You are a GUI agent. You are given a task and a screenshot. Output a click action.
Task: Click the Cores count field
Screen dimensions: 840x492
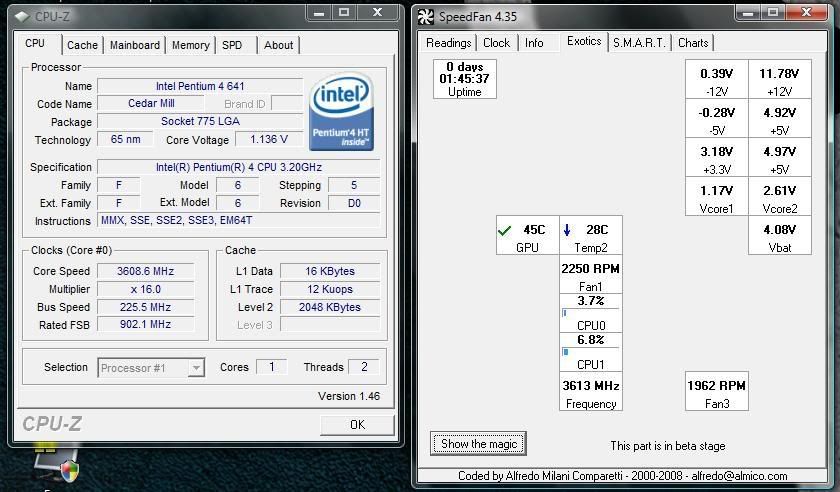(x=272, y=367)
